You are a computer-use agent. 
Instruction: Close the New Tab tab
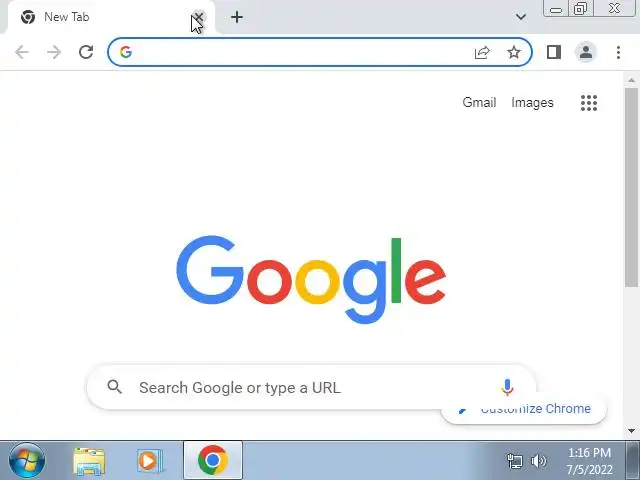point(198,17)
